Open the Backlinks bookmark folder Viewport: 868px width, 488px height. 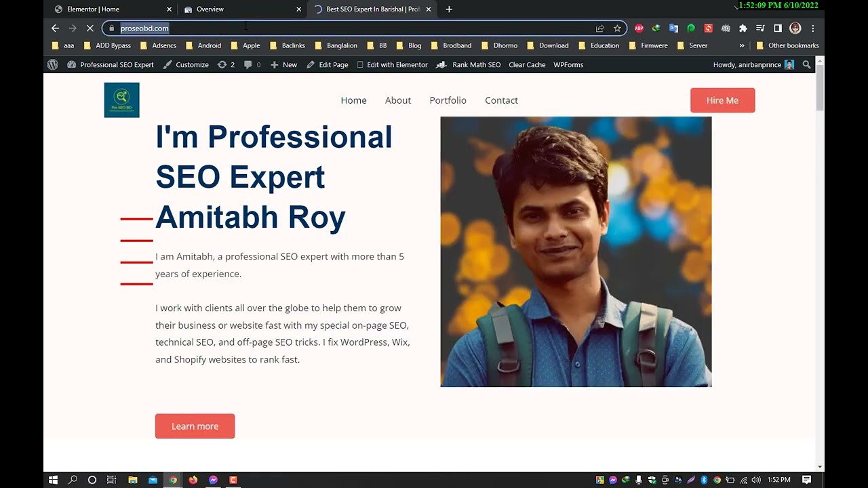pos(287,45)
